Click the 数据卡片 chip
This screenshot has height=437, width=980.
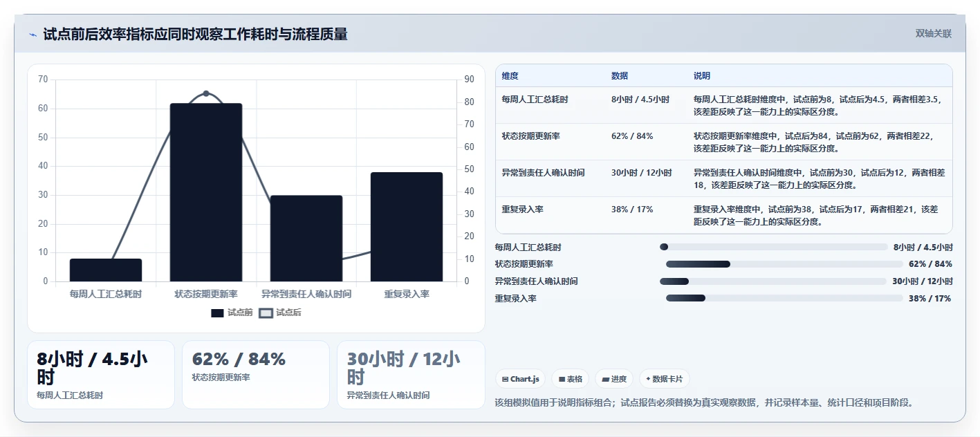(664, 379)
